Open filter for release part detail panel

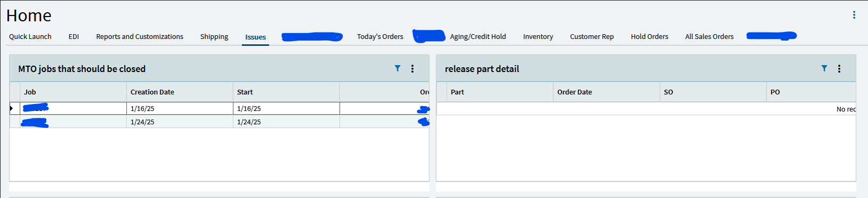pyautogui.click(x=824, y=68)
